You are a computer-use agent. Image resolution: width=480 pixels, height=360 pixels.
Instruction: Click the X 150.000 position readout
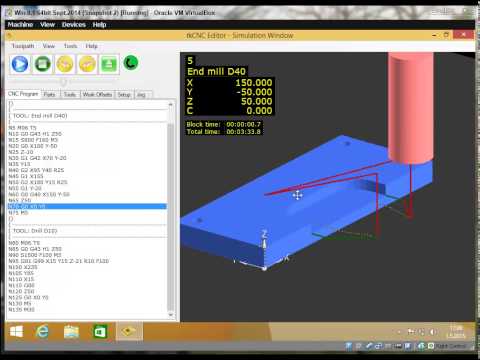point(230,83)
